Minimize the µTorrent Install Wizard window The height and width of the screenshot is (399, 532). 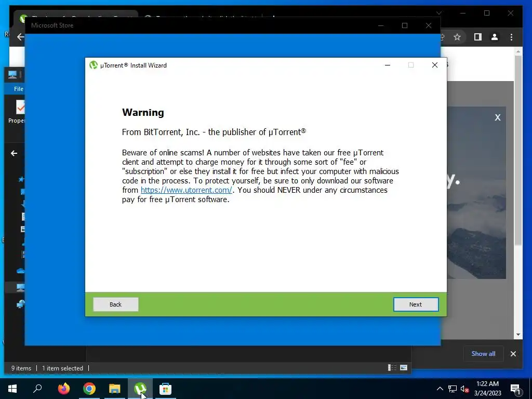[x=388, y=65]
